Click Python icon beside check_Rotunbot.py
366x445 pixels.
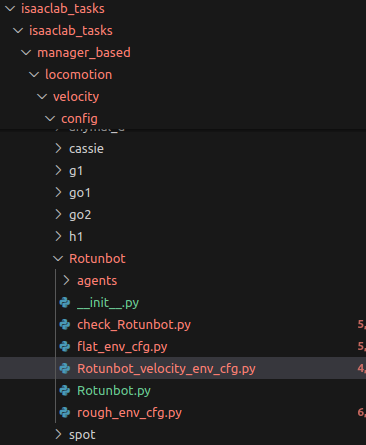[65, 325]
